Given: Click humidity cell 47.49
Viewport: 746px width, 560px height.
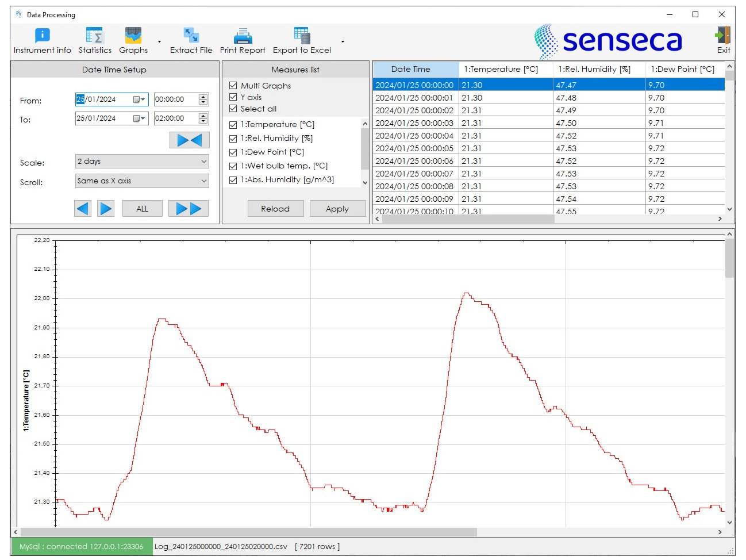Looking at the screenshot, I should 599,110.
